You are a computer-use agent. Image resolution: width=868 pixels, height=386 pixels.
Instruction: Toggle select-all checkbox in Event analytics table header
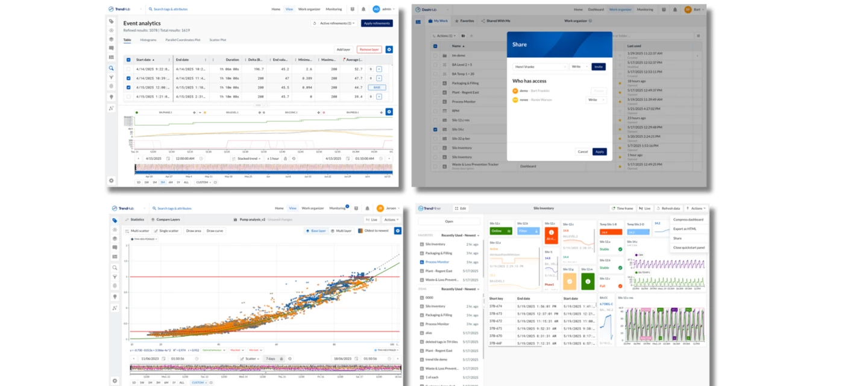click(x=128, y=60)
